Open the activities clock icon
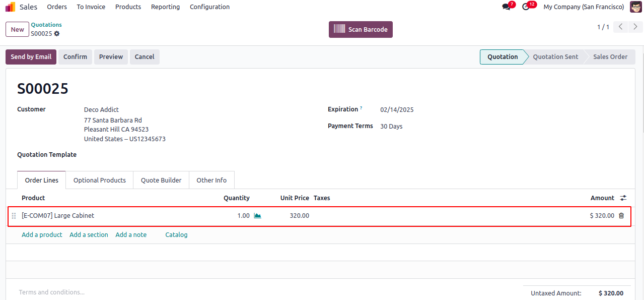 526,7
